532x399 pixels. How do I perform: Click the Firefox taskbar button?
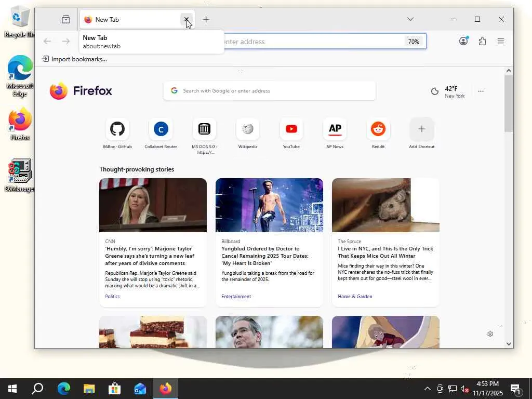(166, 389)
